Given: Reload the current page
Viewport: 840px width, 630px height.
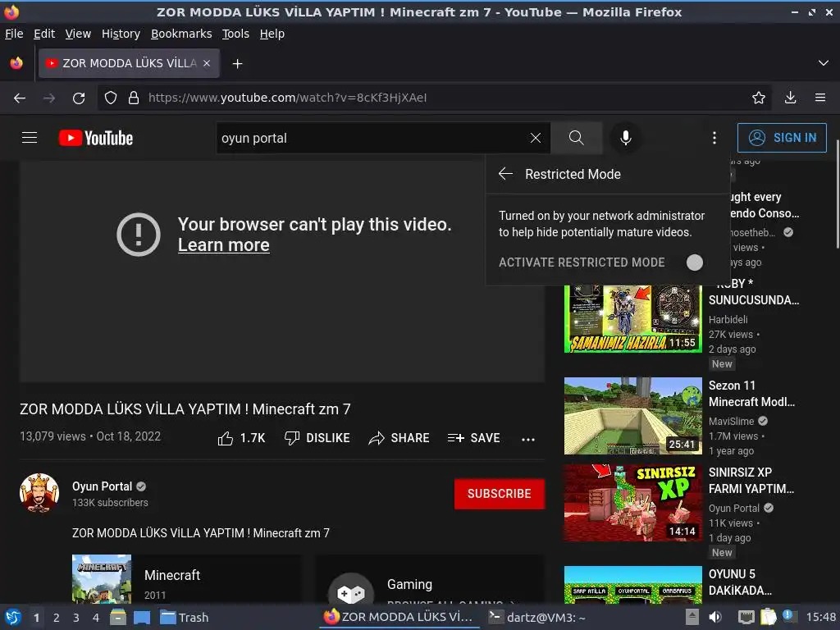Looking at the screenshot, I should 79,98.
